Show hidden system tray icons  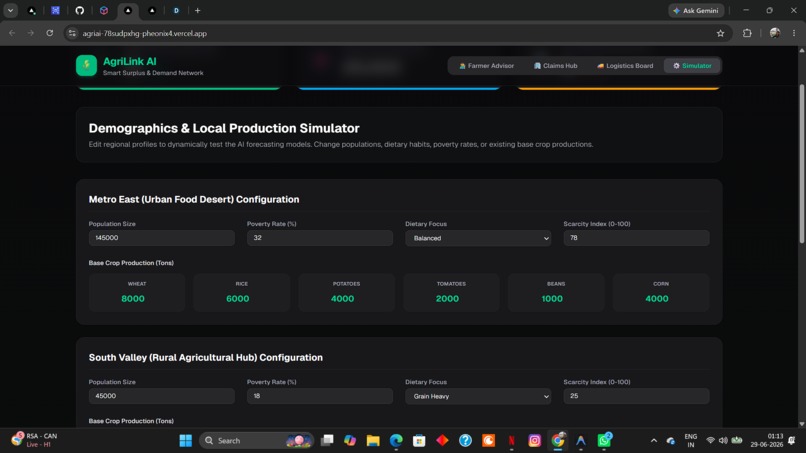pos(654,441)
